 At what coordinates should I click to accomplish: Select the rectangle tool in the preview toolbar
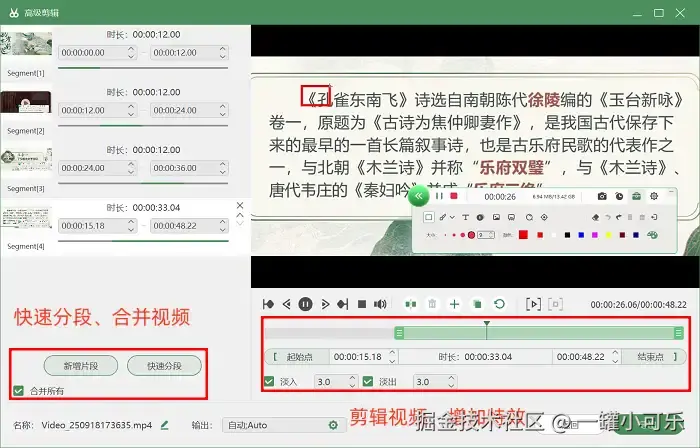(429, 217)
